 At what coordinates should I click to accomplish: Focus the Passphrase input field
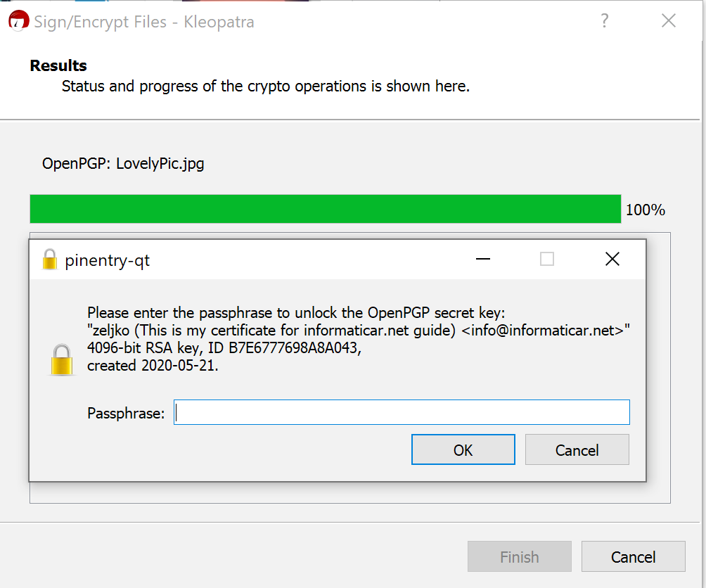tap(402, 412)
